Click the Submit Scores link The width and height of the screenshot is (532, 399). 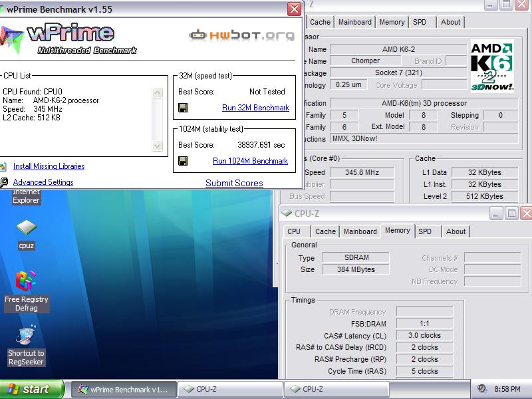point(234,184)
